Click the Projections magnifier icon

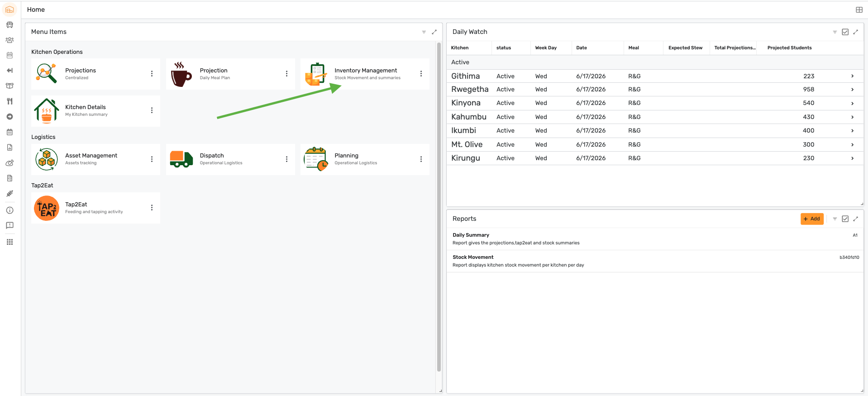coord(47,73)
